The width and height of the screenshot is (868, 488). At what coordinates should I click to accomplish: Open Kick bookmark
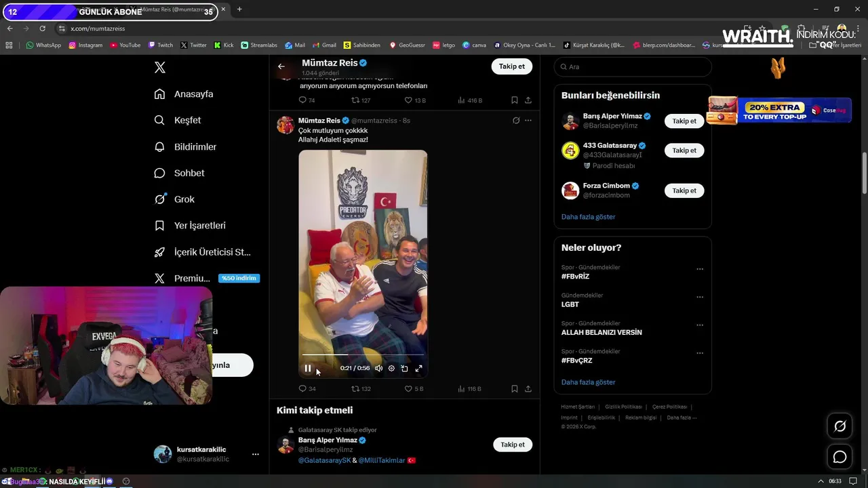(x=223, y=45)
